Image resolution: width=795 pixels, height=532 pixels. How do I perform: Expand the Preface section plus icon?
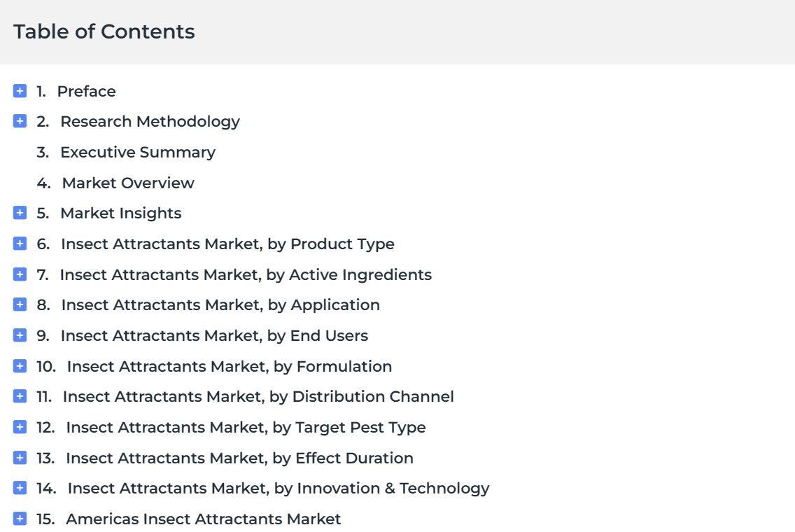click(20, 91)
